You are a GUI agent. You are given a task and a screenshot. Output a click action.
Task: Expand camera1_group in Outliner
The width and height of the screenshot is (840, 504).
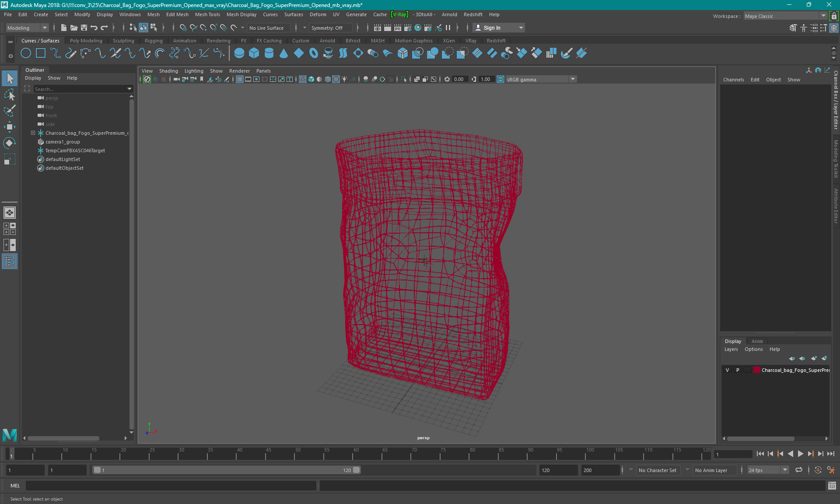[x=33, y=142]
